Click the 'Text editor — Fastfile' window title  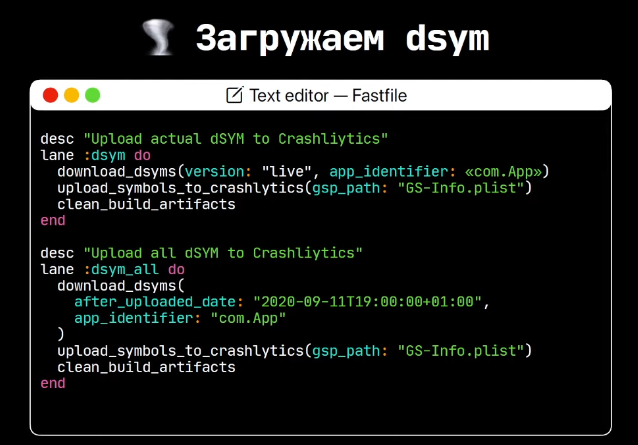pyautogui.click(x=328, y=96)
